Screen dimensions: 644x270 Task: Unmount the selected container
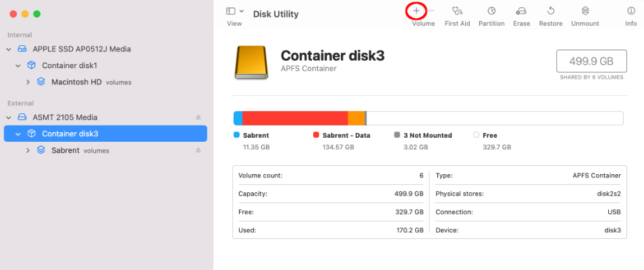[x=585, y=11]
